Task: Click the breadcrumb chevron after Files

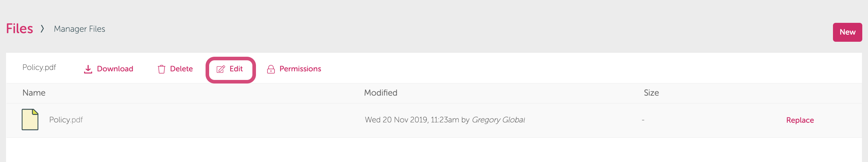Action: click(x=42, y=29)
